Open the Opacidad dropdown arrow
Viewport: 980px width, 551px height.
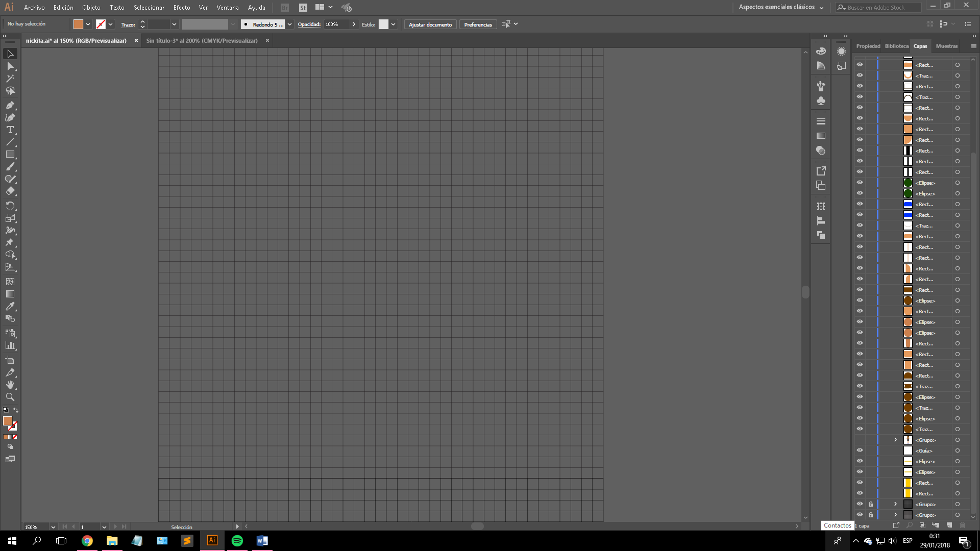coord(354,24)
